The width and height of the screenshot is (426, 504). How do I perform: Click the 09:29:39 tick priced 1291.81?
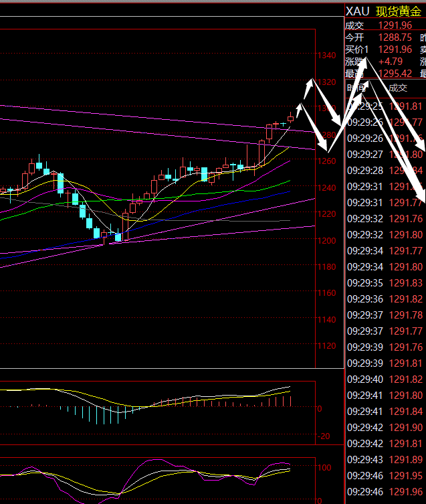click(385, 363)
